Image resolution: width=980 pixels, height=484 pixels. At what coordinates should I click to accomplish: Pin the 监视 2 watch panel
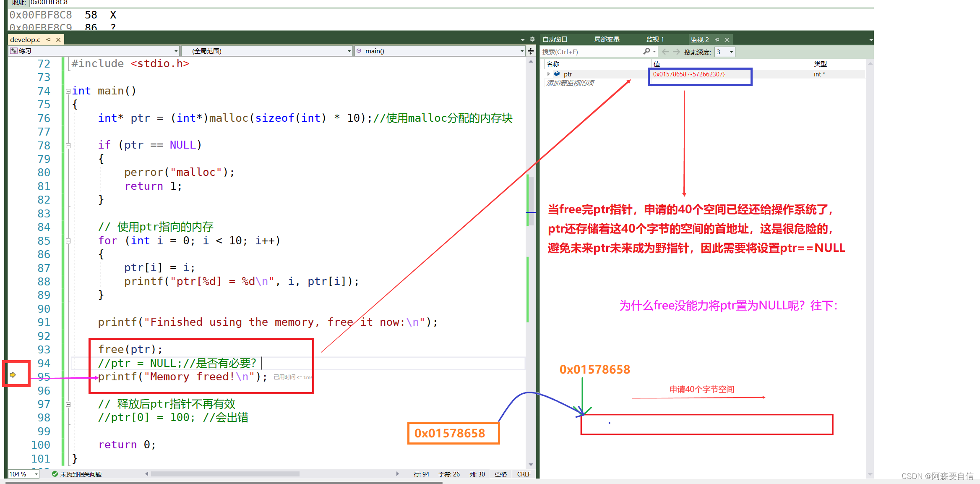coord(717,39)
